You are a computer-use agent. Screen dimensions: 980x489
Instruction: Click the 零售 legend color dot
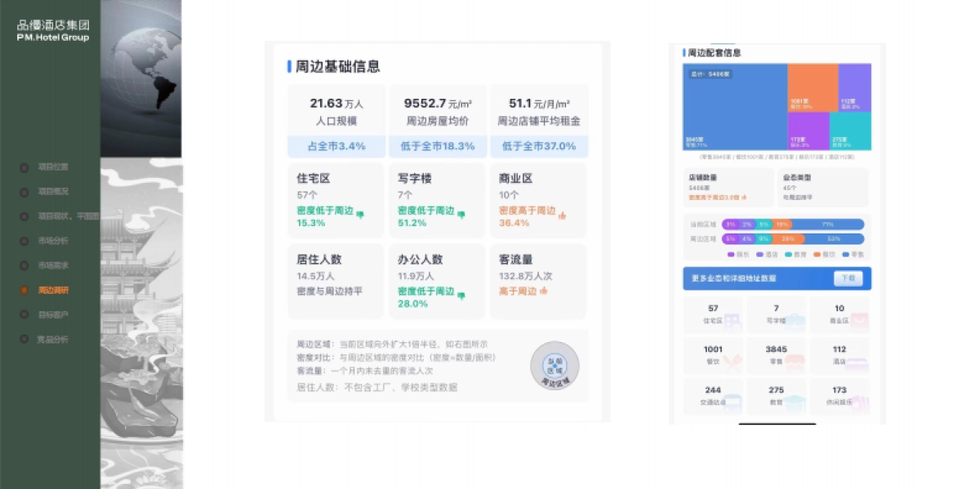pos(845,254)
